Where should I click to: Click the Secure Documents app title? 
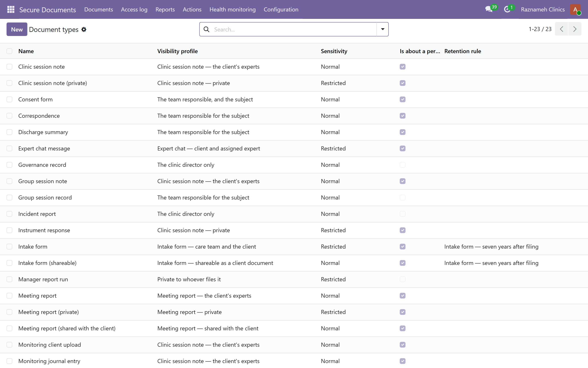pos(48,10)
